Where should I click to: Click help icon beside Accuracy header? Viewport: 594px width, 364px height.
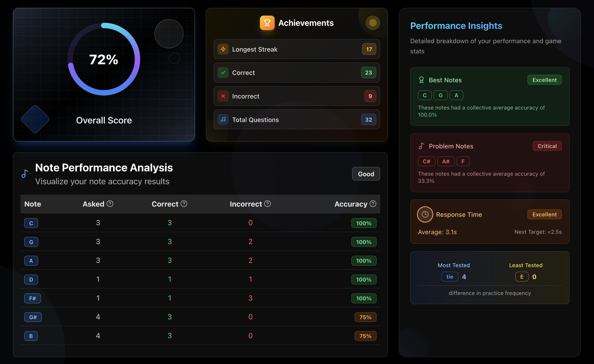[x=373, y=204]
